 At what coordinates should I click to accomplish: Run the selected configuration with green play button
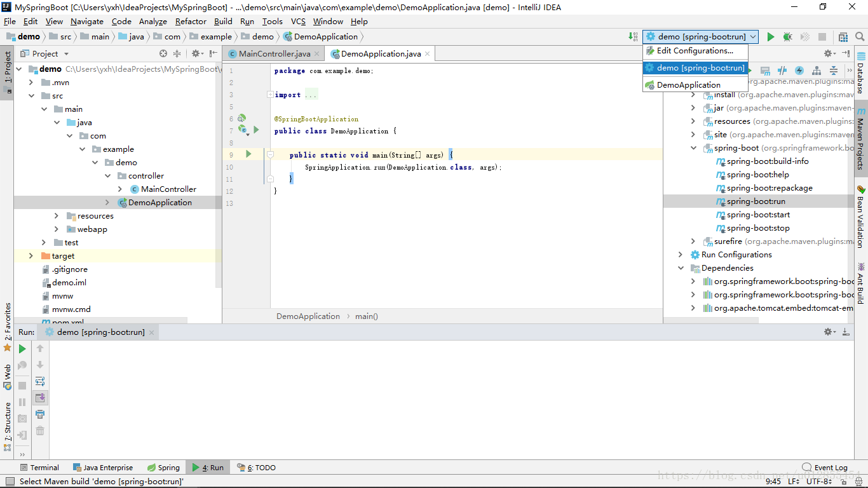coord(771,37)
